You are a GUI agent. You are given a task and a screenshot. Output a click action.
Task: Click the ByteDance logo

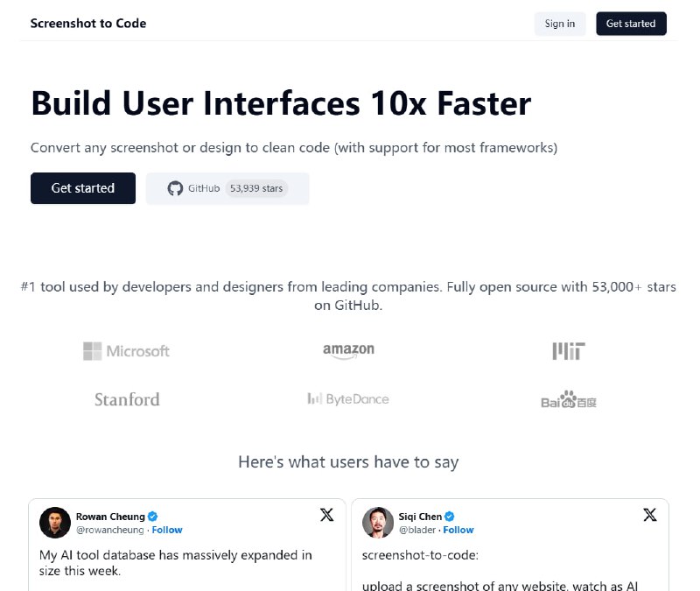(348, 399)
